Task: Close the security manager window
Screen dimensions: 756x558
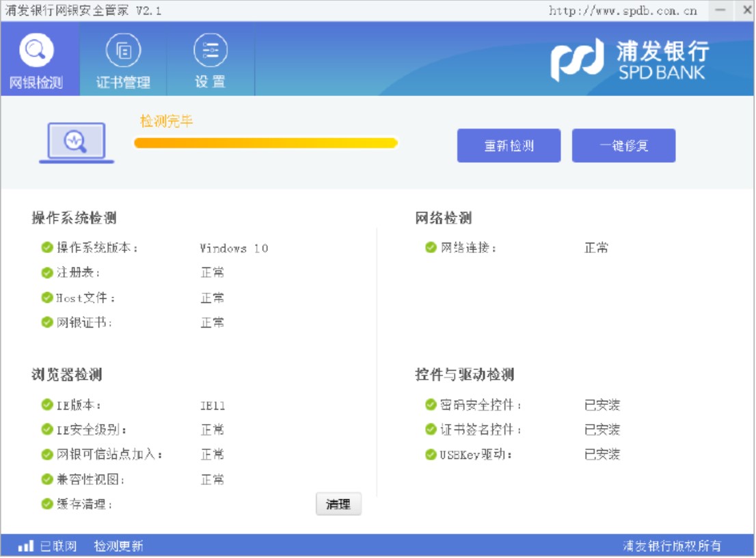Action: (x=747, y=10)
